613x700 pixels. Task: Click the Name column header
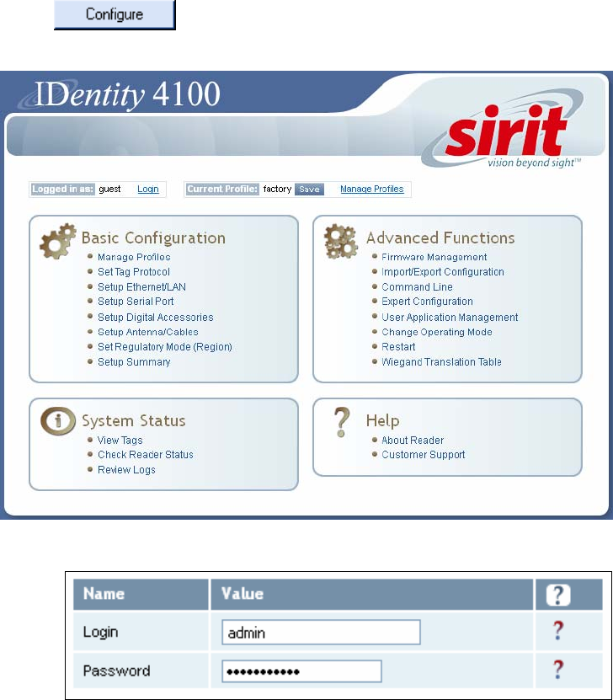104,594
